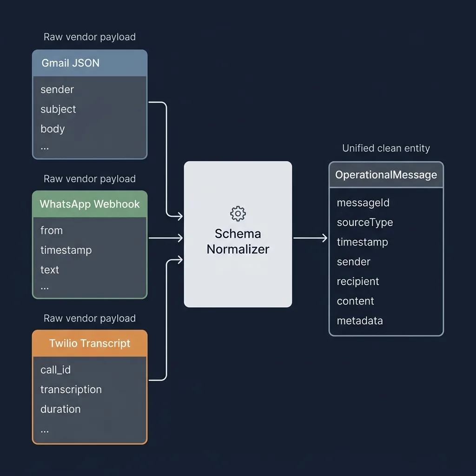This screenshot has height=476, width=476.
Task: Click the timestamp field in WhatsApp Webhook
Action: (66, 250)
